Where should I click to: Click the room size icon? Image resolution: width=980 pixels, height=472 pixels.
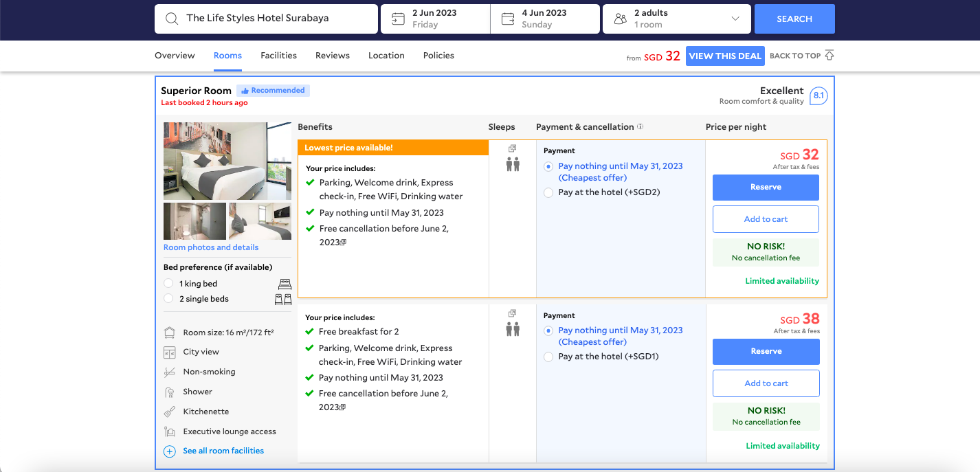coord(170,333)
